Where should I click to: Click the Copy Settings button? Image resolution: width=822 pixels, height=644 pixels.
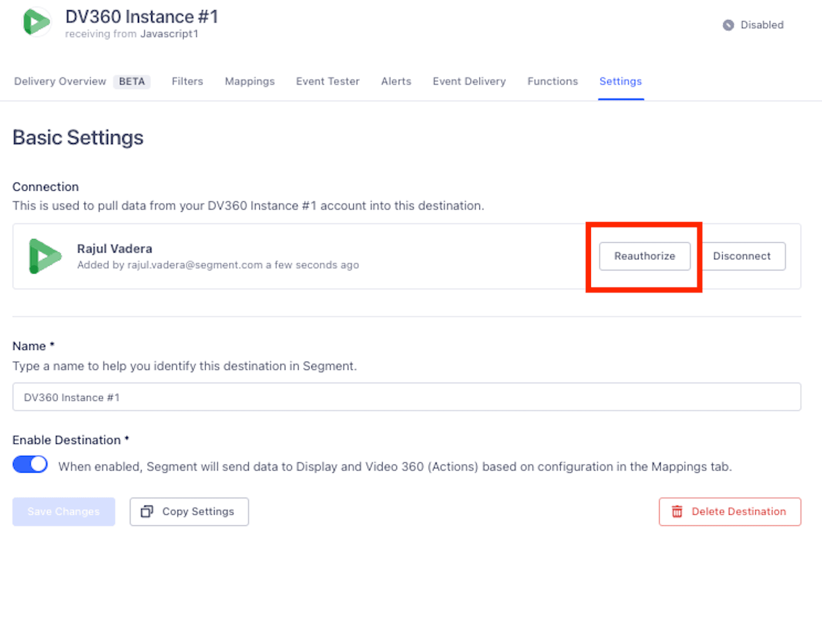tap(189, 511)
